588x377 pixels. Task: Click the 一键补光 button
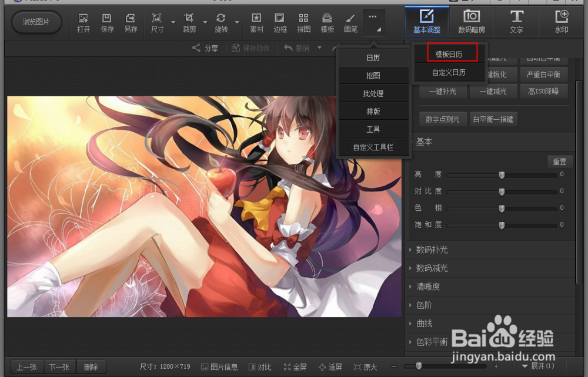coord(443,92)
